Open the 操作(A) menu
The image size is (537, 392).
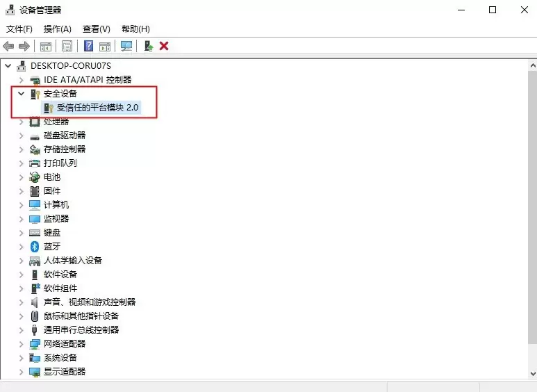pos(58,29)
